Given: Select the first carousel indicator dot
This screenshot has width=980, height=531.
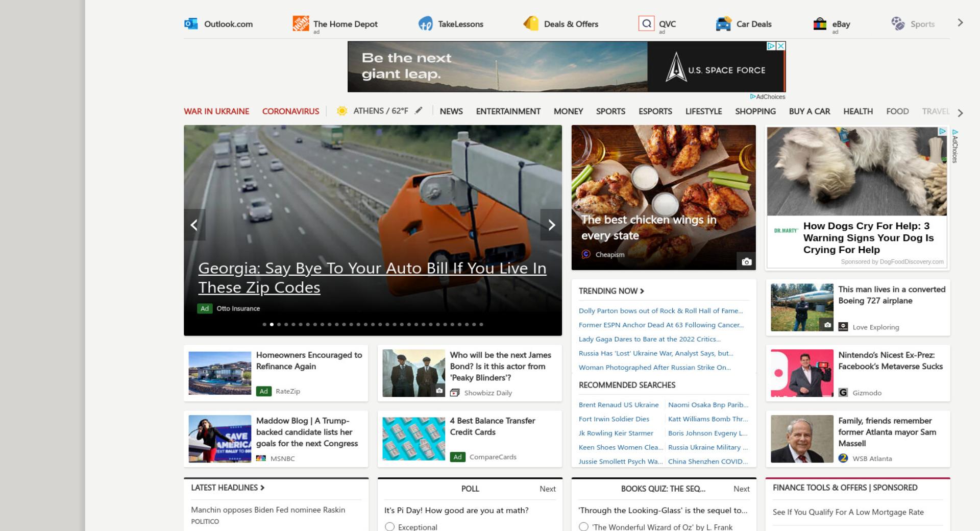Looking at the screenshot, I should [264, 324].
